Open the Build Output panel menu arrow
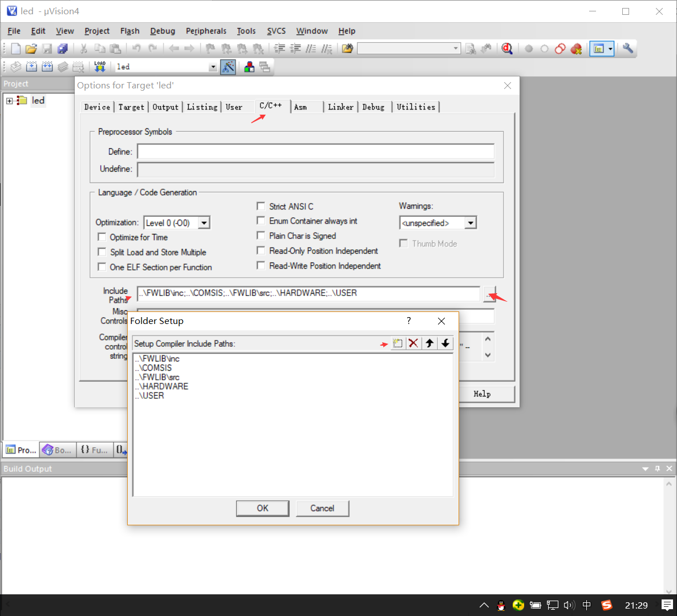 point(645,469)
